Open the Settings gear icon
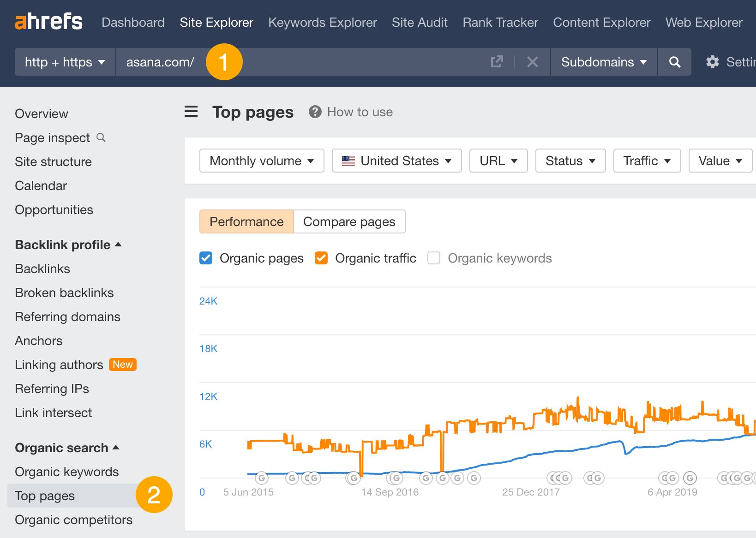This screenshot has height=538, width=756. (712, 62)
